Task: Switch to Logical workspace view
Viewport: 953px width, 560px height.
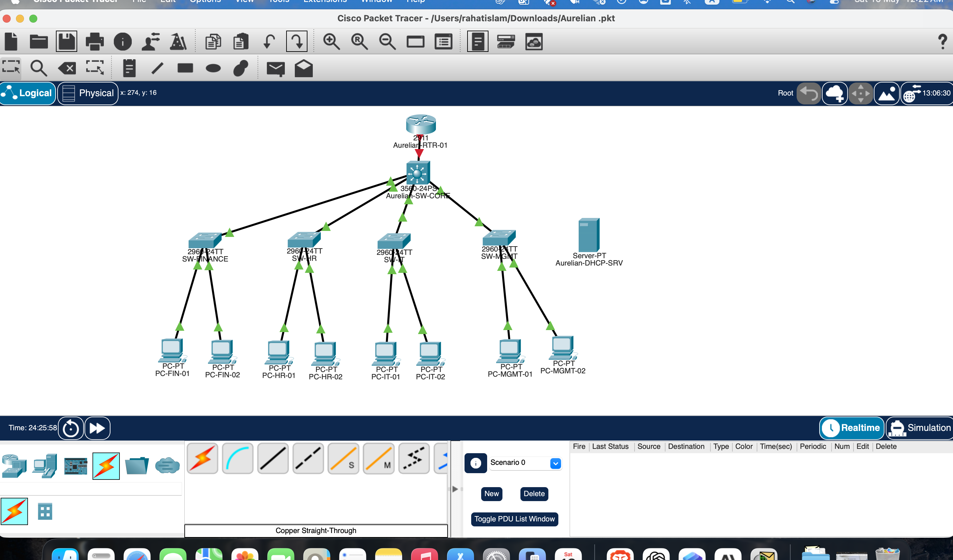Action: pyautogui.click(x=28, y=93)
